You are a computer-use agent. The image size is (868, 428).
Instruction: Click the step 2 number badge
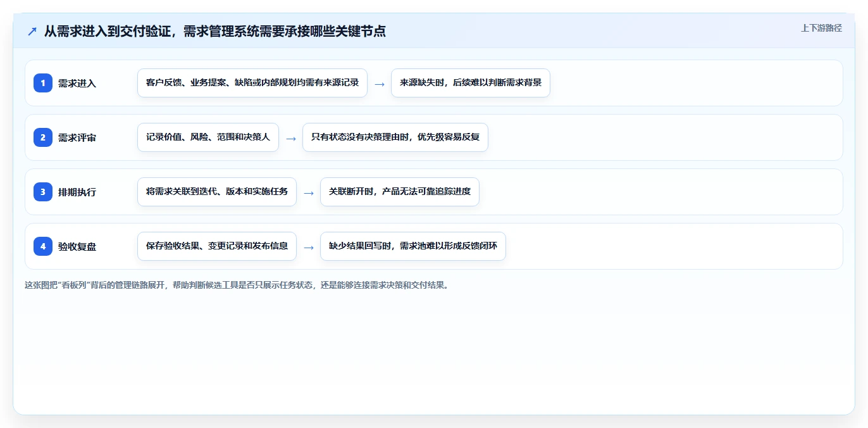43,137
